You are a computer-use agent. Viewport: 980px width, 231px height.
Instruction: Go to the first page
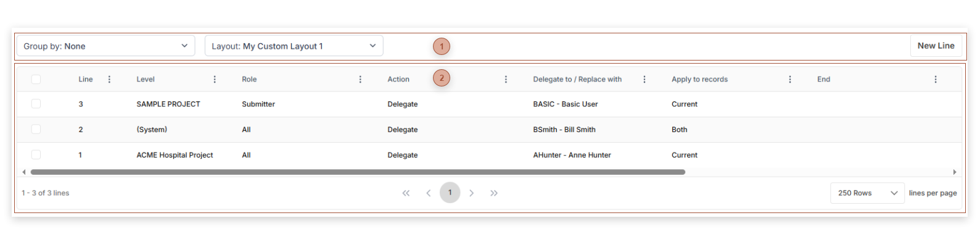[x=406, y=193]
